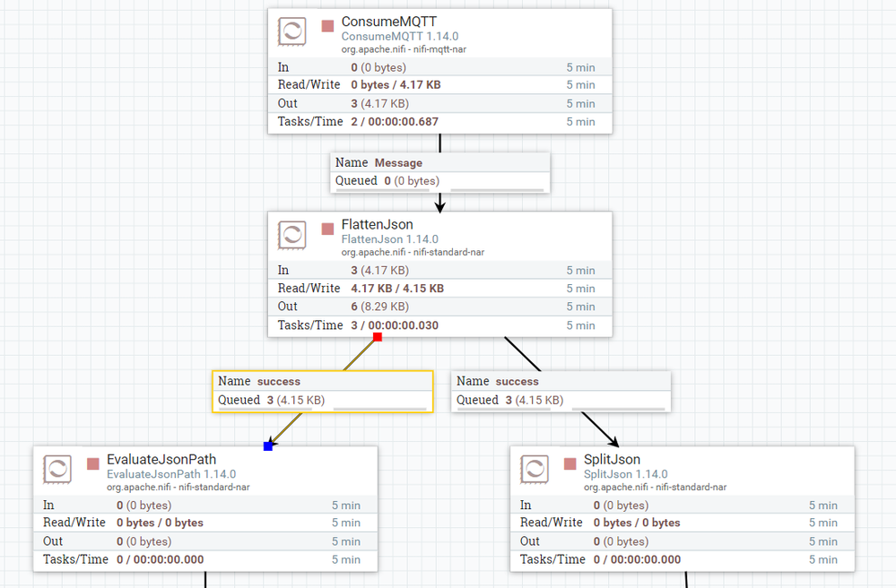Click ConsumeMQTT Read/Write 0 bytes / 4.17 KB
Viewport: 896px width, 588px height.
[x=396, y=84]
